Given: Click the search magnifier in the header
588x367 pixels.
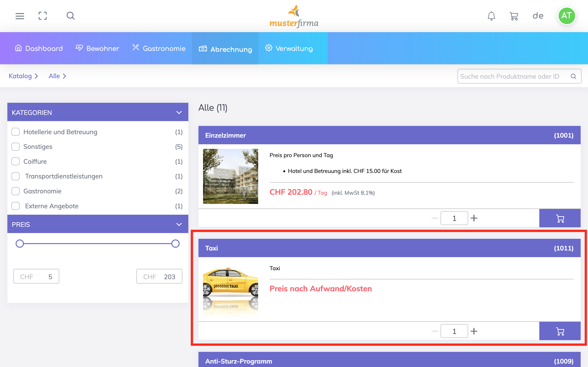Looking at the screenshot, I should 71,16.
